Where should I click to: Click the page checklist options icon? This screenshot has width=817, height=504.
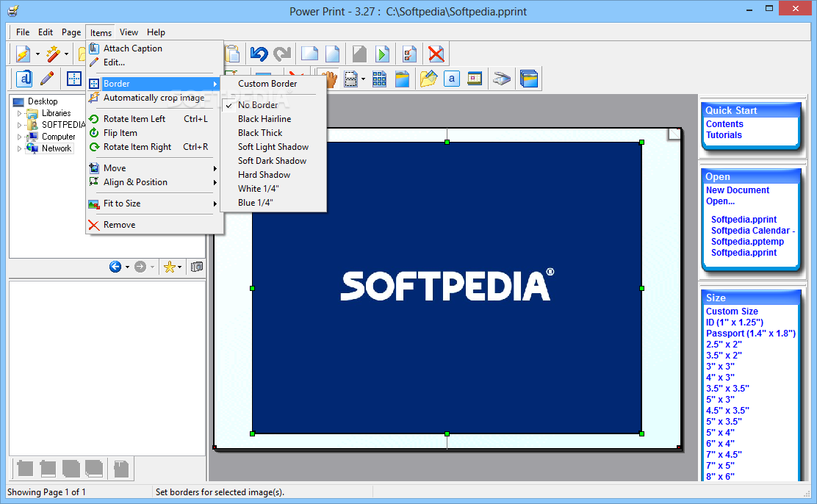409,54
